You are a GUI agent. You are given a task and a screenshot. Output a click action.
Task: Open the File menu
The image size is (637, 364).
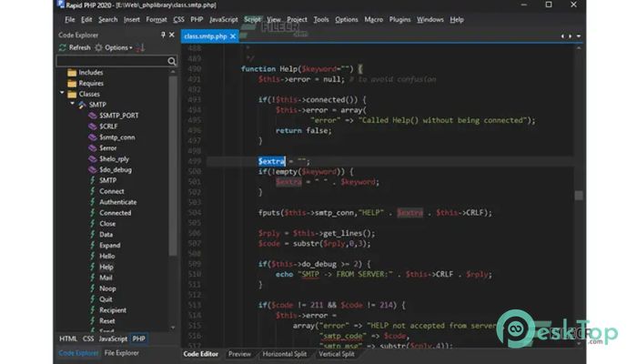pyautogui.click(x=70, y=19)
